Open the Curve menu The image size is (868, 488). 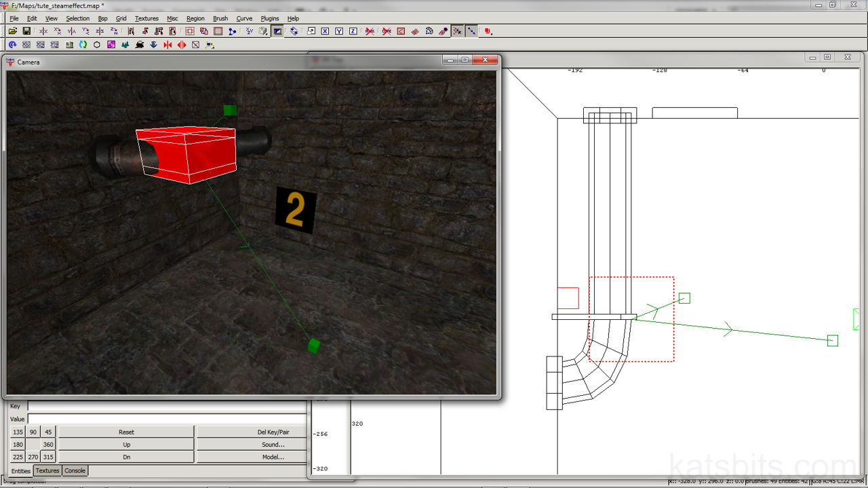tap(244, 18)
